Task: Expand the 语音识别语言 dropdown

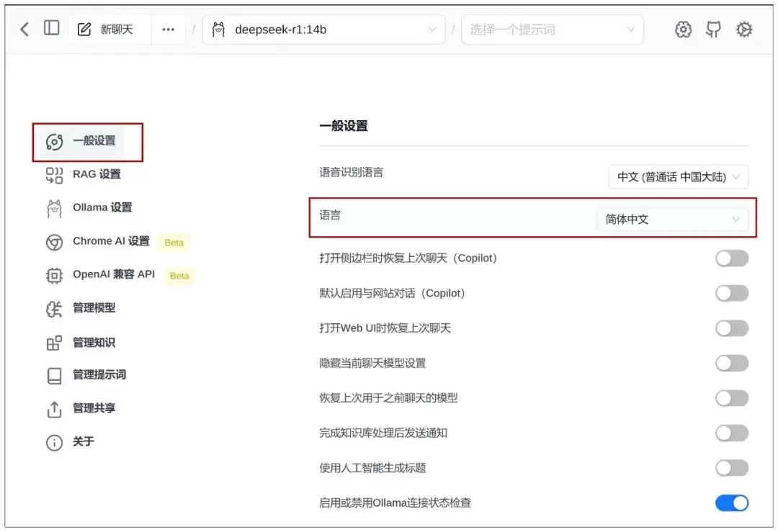Action: [x=678, y=176]
